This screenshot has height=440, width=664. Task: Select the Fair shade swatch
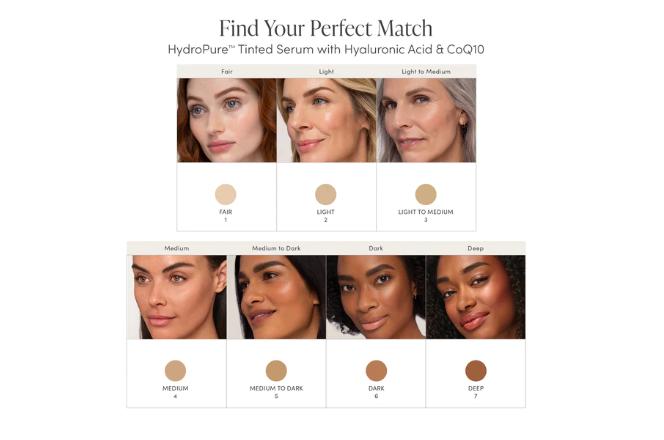point(225,194)
